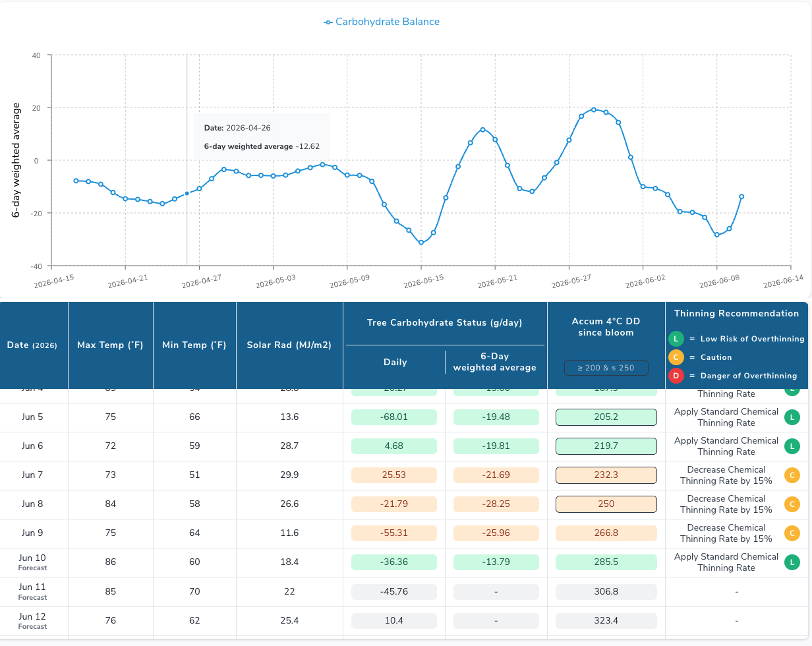
Task: Click the daily value -21.79
Action: click(394, 504)
